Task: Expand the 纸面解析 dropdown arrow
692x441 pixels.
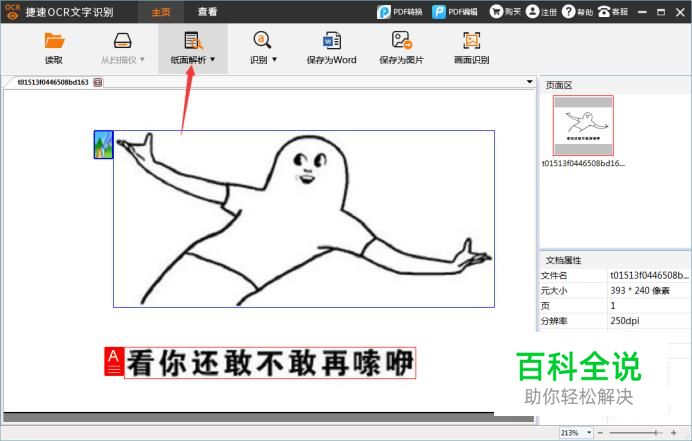Action: (x=213, y=59)
